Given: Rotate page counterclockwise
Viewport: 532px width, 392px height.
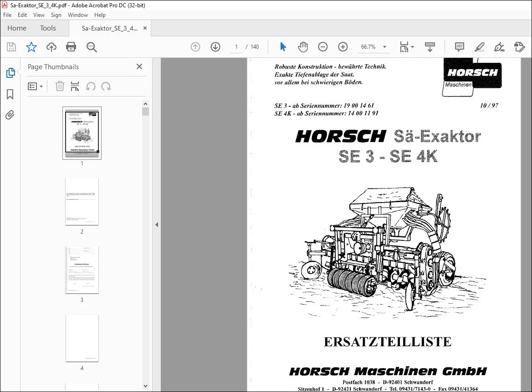Looking at the screenshot, I should point(91,87).
